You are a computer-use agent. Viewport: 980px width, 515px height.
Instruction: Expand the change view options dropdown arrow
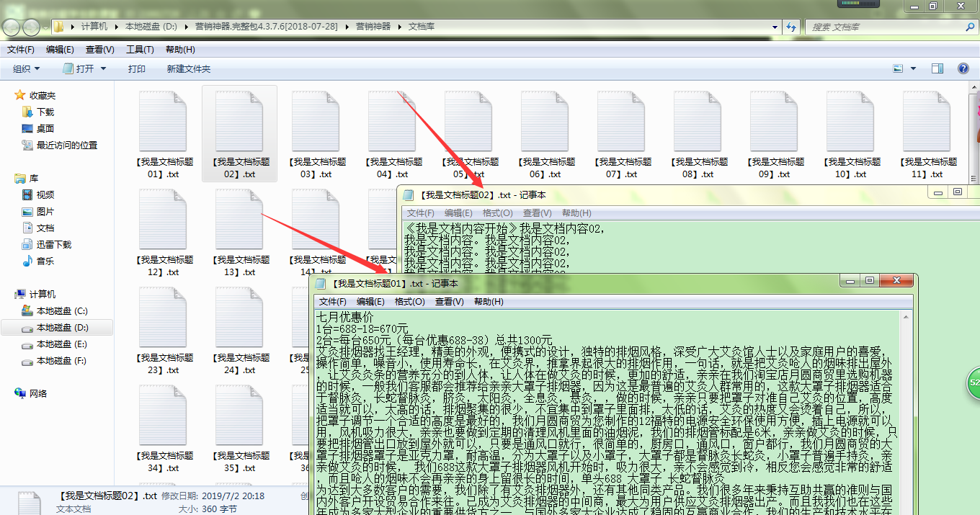(x=913, y=68)
